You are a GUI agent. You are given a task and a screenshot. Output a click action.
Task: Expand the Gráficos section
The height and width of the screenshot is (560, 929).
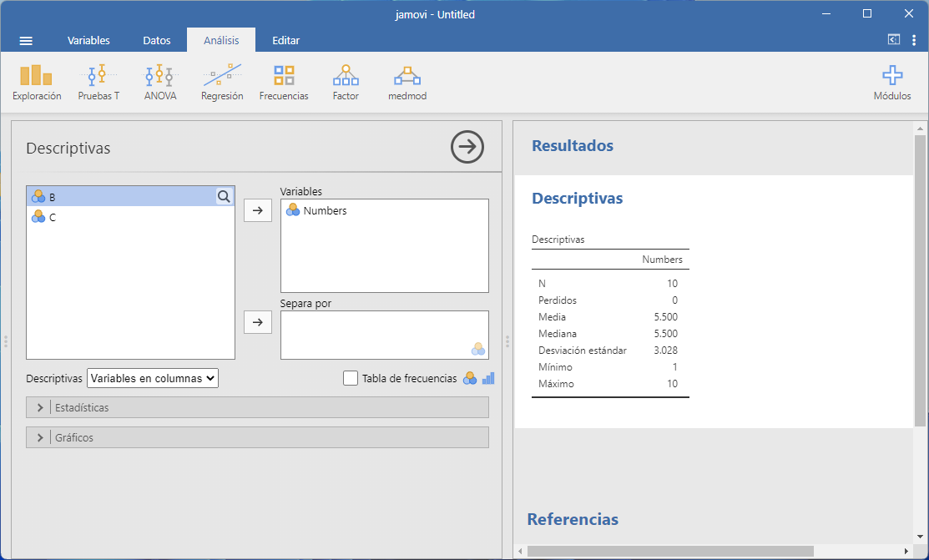click(257, 437)
